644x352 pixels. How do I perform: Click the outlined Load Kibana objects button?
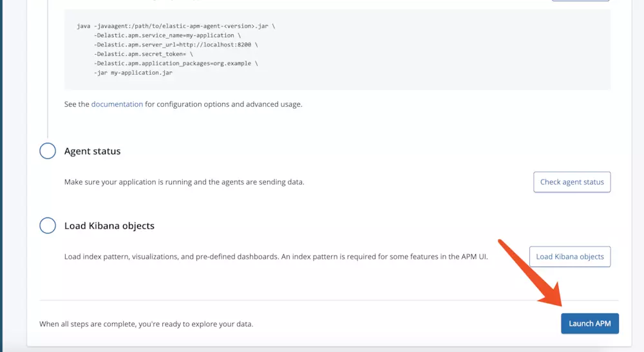570,256
